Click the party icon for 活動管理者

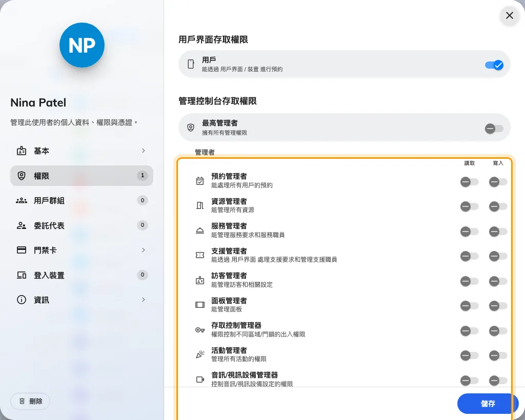(x=200, y=354)
